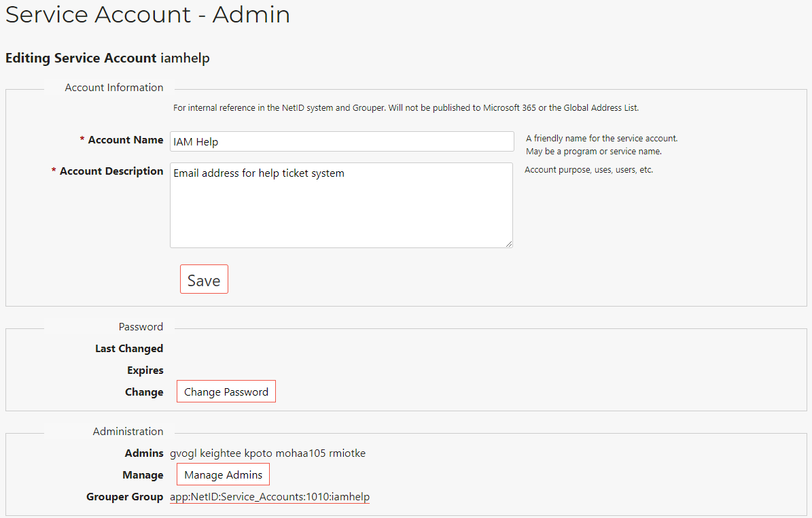Click the Password section legend

click(141, 327)
